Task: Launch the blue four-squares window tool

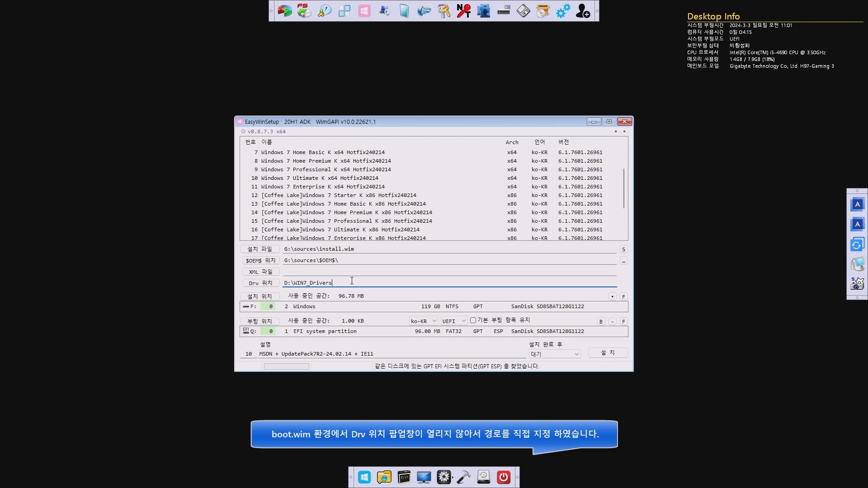Action: pyautogui.click(x=344, y=11)
